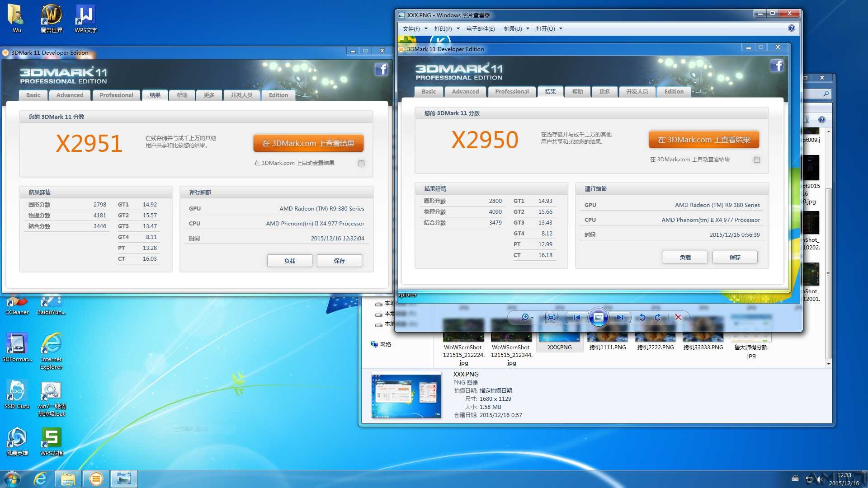
Task: Open the 开发人员 tab in left 3DMark
Action: 242,95
